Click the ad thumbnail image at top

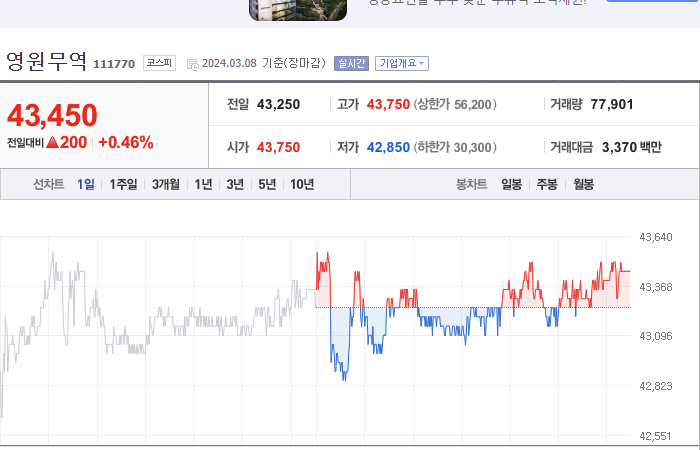(298, 10)
